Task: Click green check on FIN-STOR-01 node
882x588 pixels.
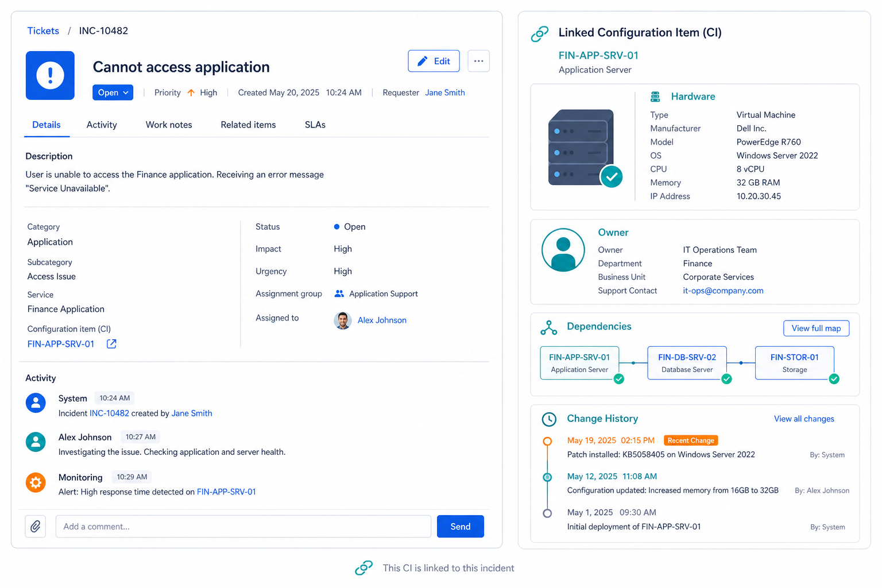Action: pos(834,379)
